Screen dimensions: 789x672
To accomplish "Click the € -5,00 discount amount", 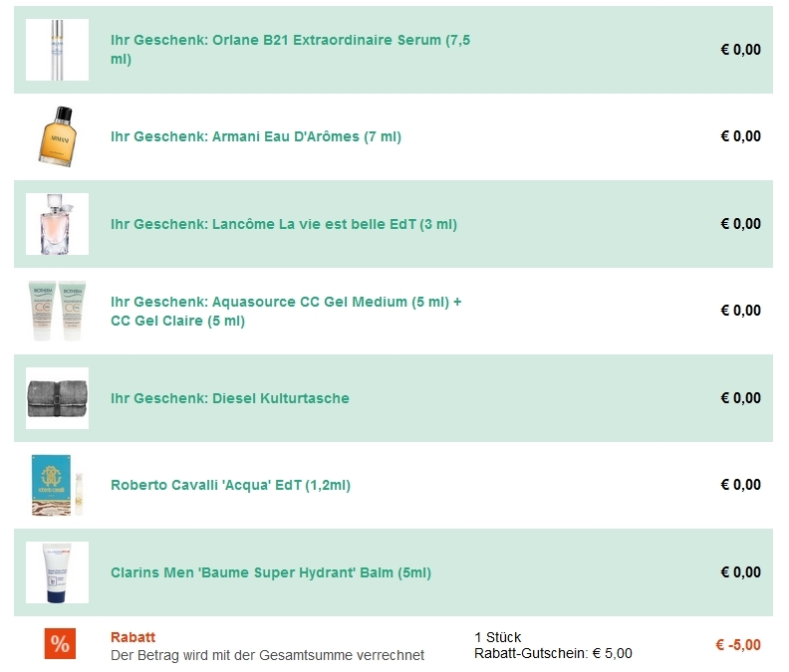I will pyautogui.click(x=737, y=645).
